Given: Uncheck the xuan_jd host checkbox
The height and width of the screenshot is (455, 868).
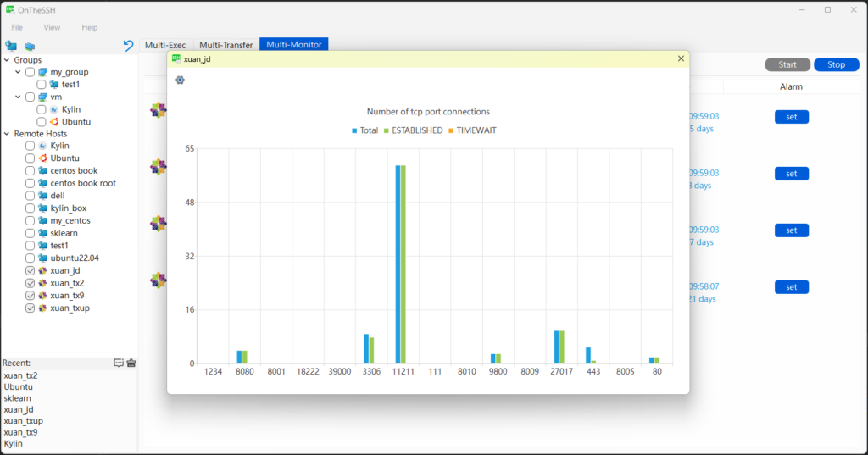Looking at the screenshot, I should [31, 270].
